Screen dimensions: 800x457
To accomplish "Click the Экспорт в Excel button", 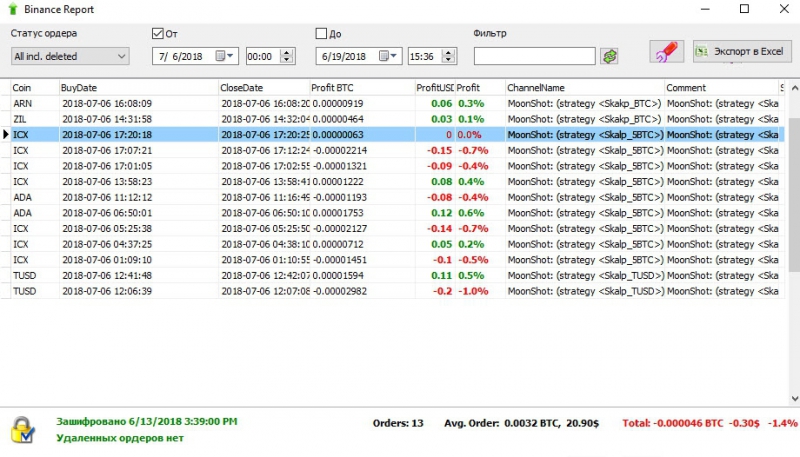I will pos(742,52).
